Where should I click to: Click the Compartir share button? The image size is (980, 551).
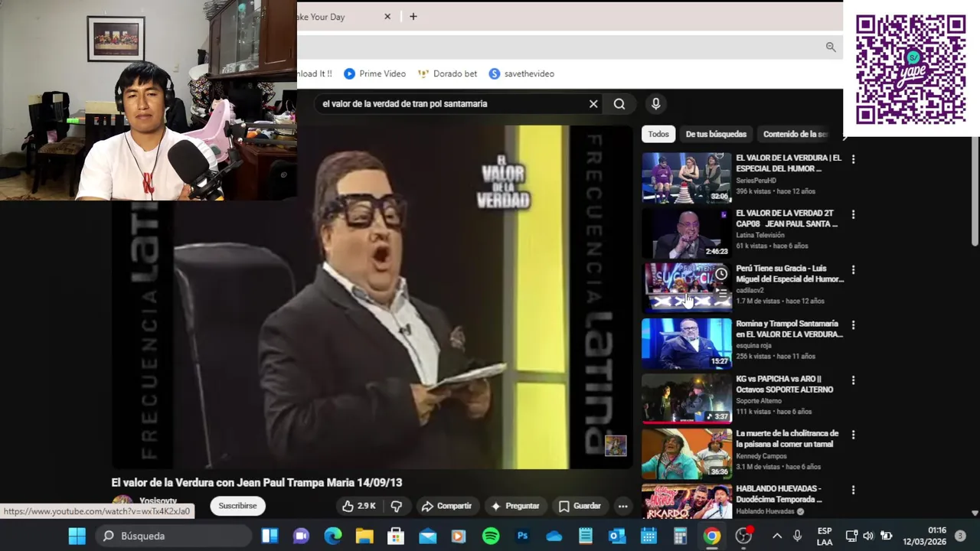point(446,506)
